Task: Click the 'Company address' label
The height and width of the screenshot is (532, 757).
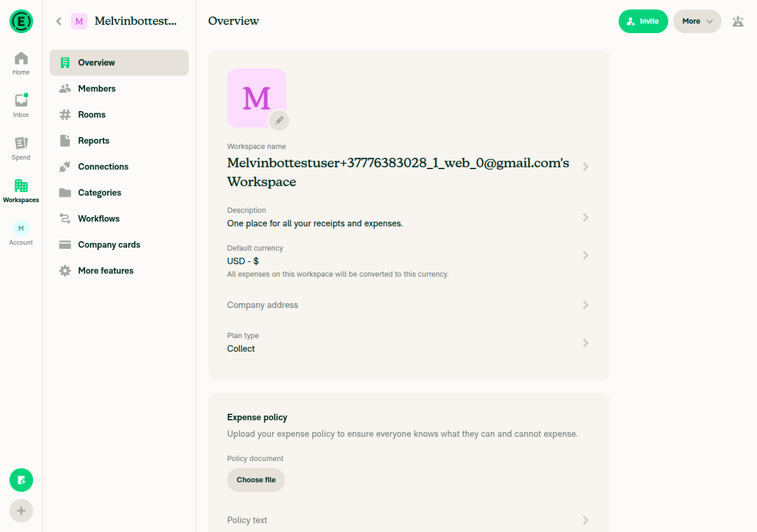Action: pyautogui.click(x=263, y=305)
